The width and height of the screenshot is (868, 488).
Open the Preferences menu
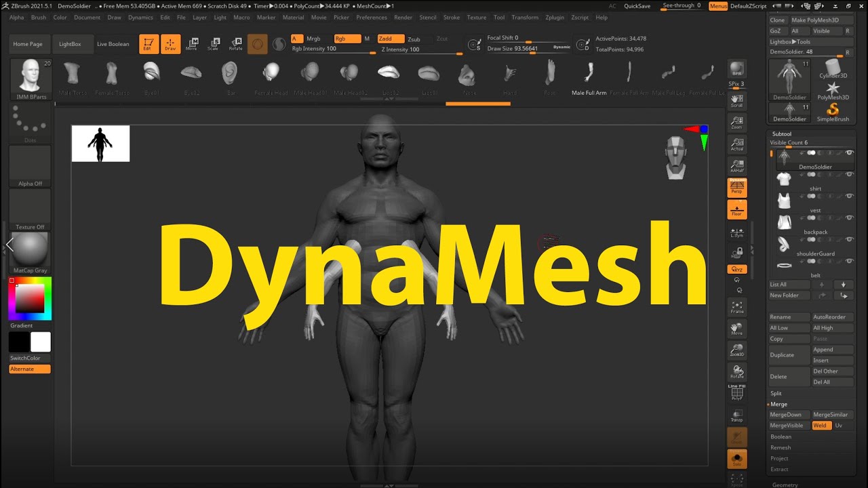372,18
